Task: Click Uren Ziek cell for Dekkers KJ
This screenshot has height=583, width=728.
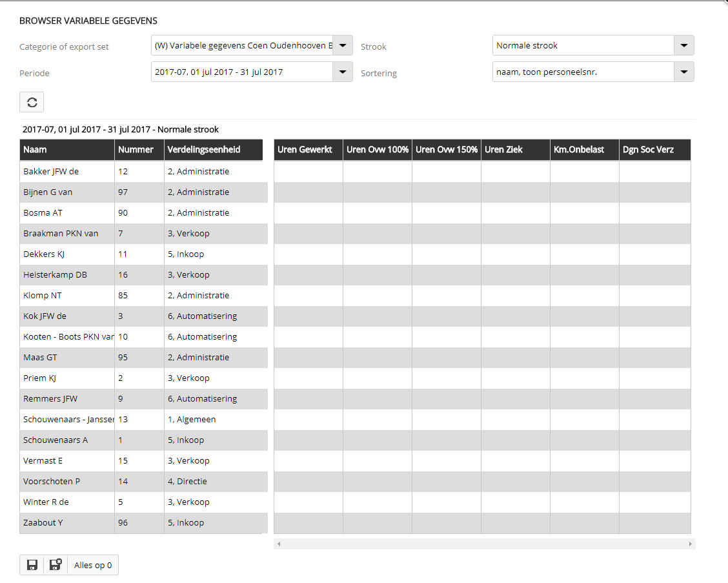Action: 515,254
